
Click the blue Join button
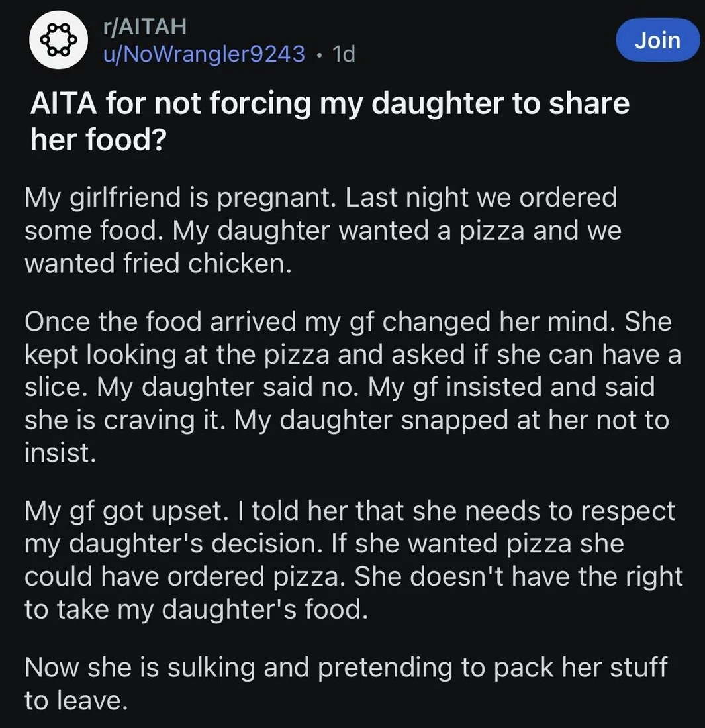point(657,40)
